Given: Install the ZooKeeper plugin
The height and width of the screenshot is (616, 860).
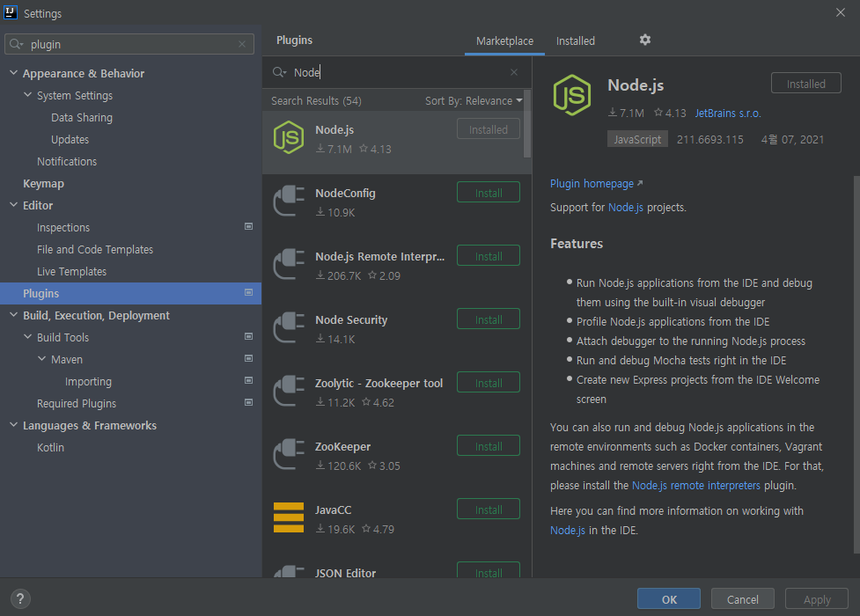Looking at the screenshot, I should click(x=489, y=446).
